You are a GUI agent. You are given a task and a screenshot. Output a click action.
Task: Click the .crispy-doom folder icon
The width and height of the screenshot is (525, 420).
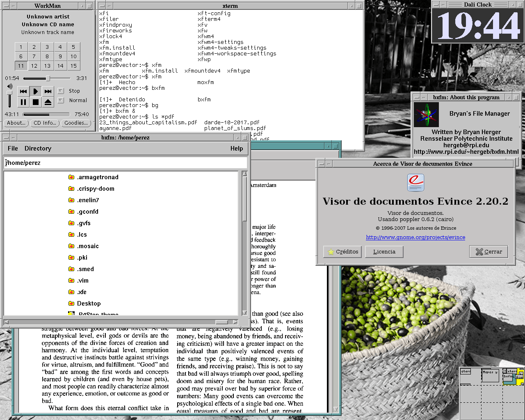71,189
